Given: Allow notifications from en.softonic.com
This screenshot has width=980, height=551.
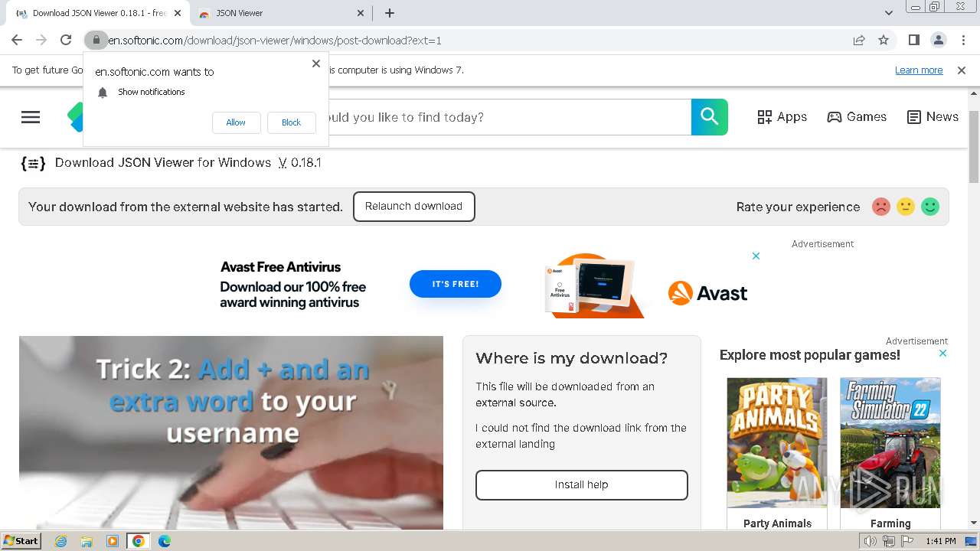Looking at the screenshot, I should coord(236,122).
